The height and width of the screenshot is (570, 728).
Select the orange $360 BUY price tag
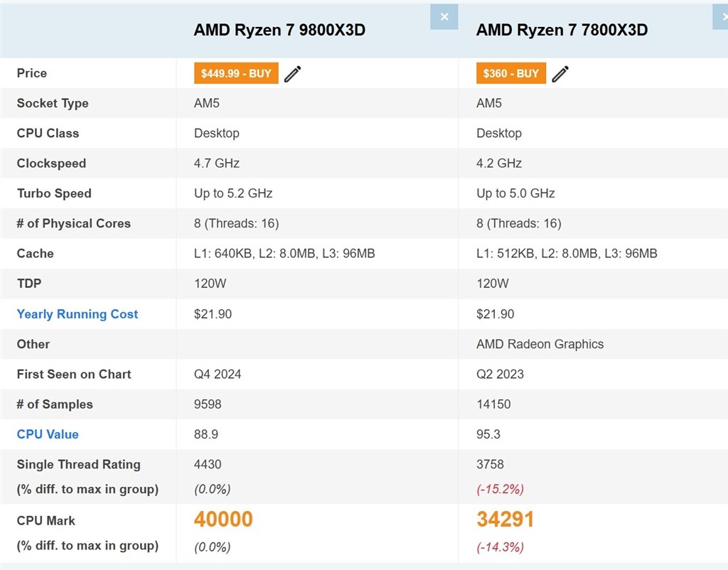point(510,72)
